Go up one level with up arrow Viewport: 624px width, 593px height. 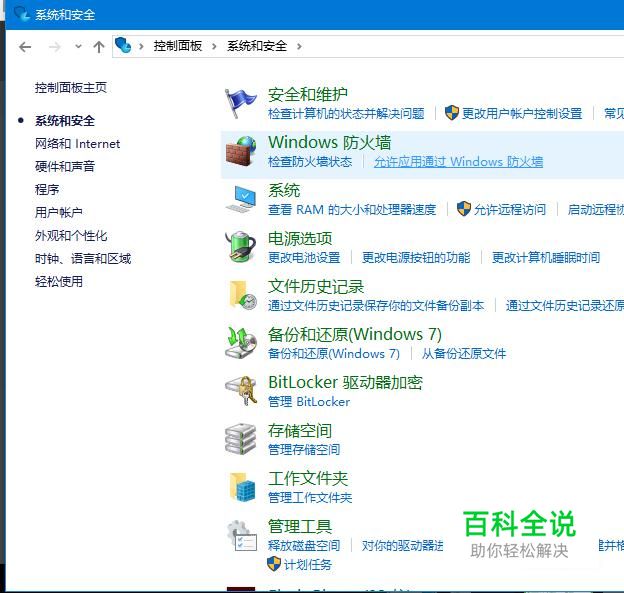(99, 47)
